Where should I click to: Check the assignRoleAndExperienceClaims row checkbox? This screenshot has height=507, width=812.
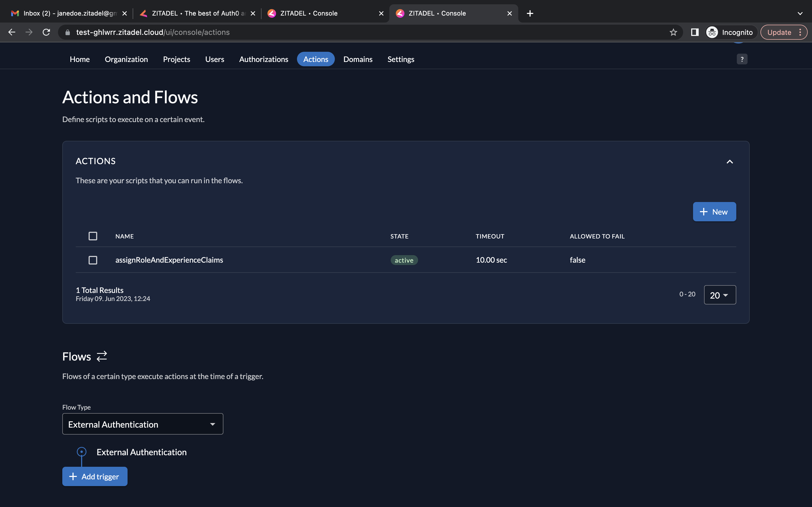[93, 260]
